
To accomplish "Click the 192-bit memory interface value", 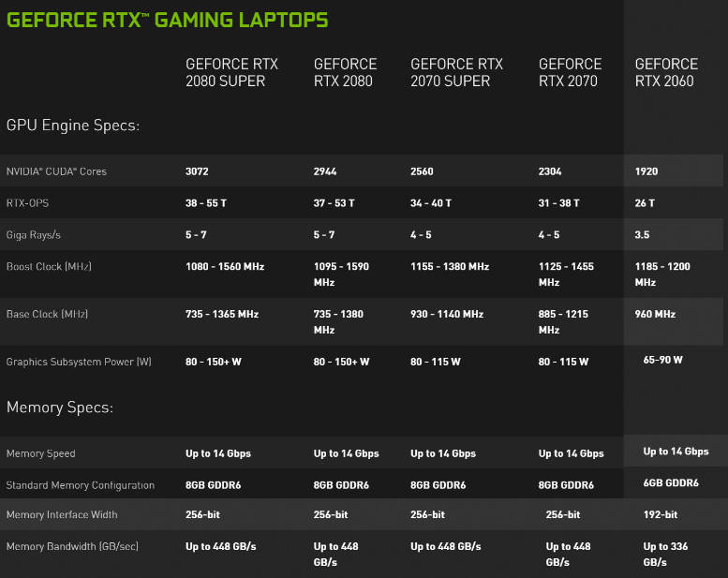I will coord(662,515).
